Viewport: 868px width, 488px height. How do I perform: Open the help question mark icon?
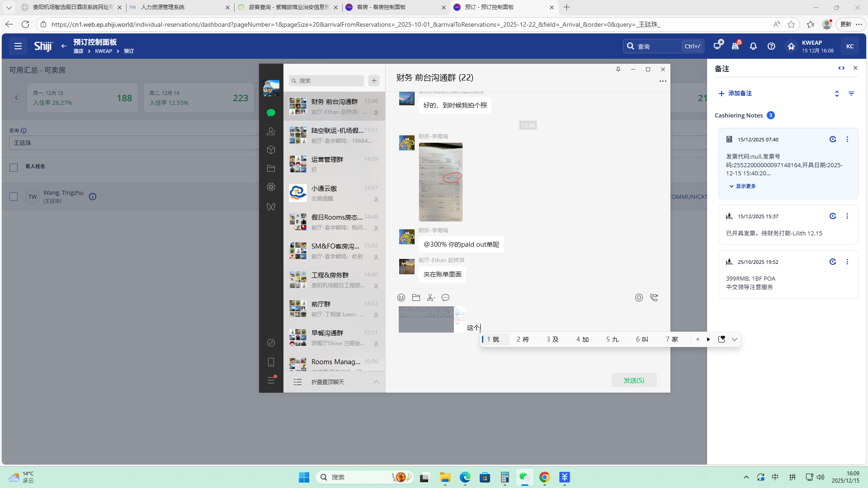[x=771, y=46]
